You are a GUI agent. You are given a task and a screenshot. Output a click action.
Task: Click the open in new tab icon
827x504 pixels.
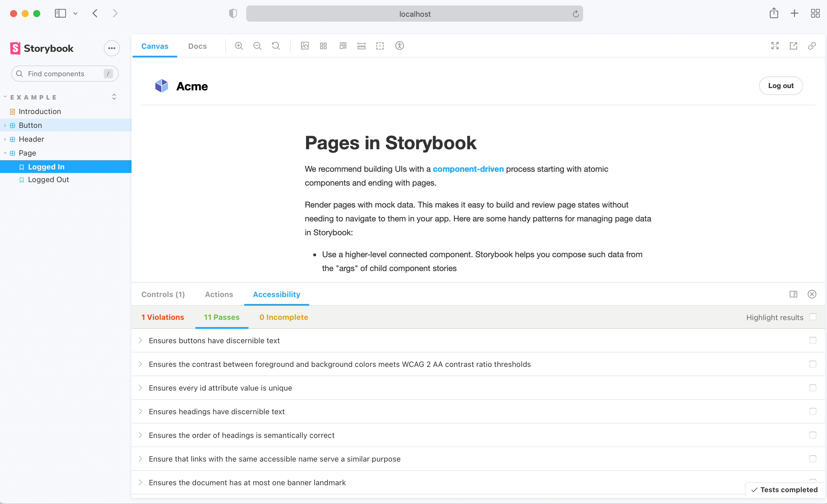pos(794,46)
